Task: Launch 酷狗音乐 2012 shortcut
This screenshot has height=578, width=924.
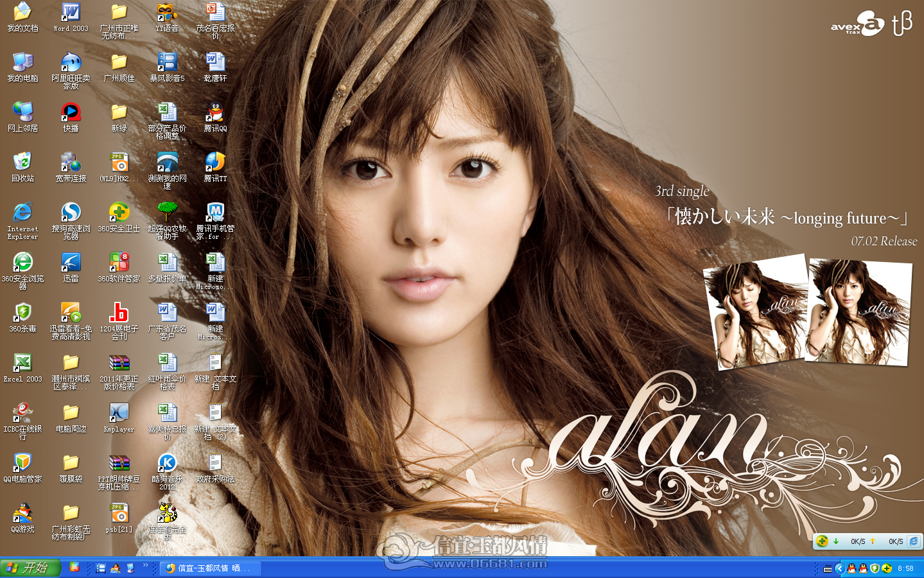Action: click(x=167, y=472)
